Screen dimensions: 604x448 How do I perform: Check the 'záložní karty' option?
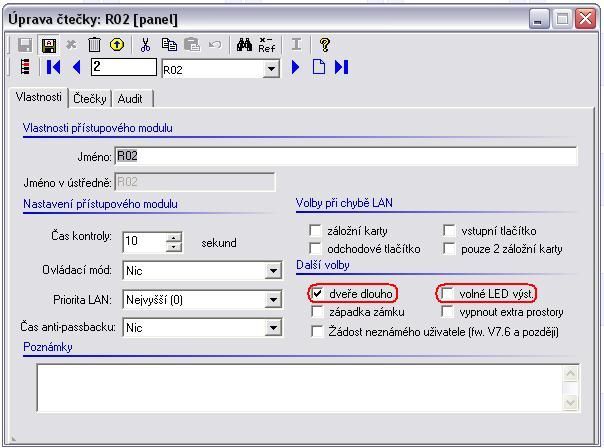[317, 230]
